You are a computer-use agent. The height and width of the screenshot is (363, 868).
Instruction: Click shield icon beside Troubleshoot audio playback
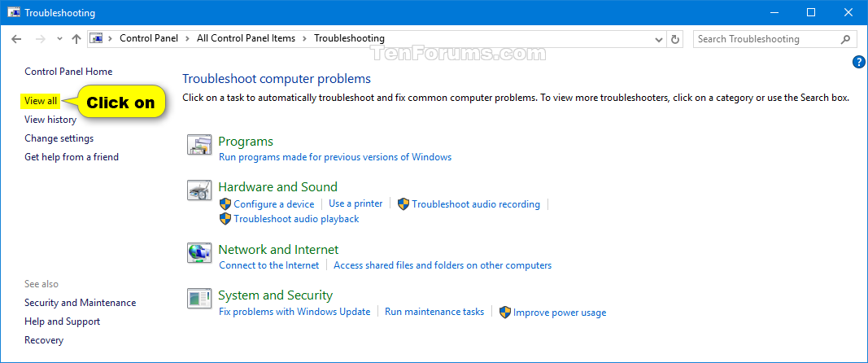(x=225, y=218)
